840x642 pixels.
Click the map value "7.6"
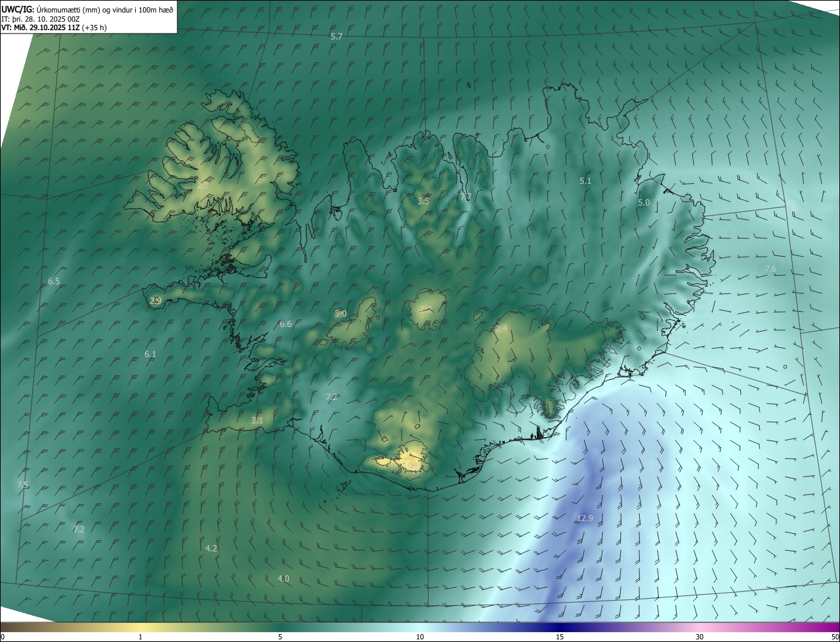tap(770, 269)
